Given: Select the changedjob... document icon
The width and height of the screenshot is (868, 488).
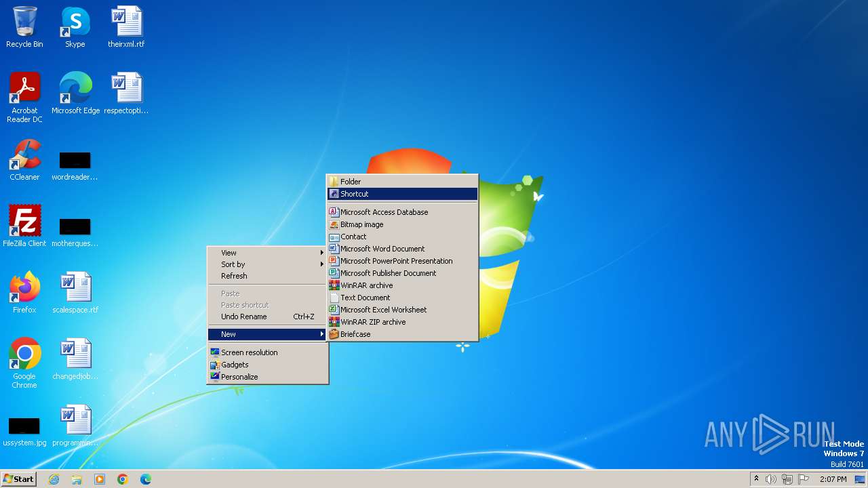Looking at the screenshot, I should coord(75,359).
